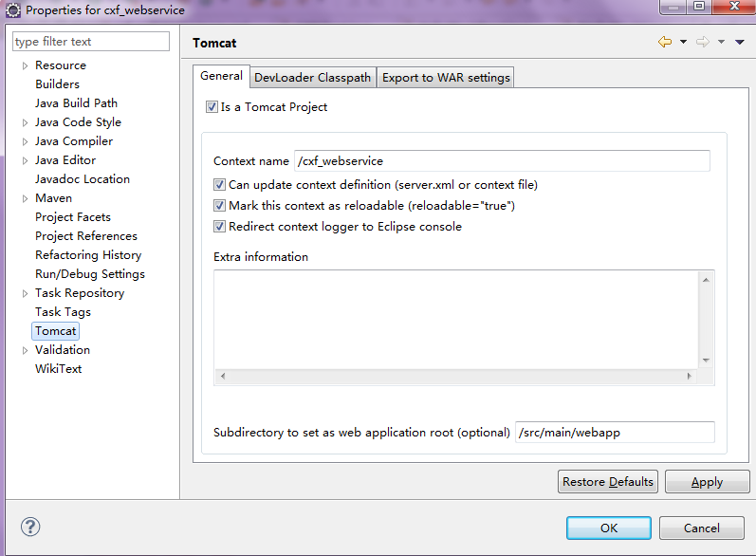Select Project Facets in the tree
Screen dimensions: 756x556
pos(73,217)
